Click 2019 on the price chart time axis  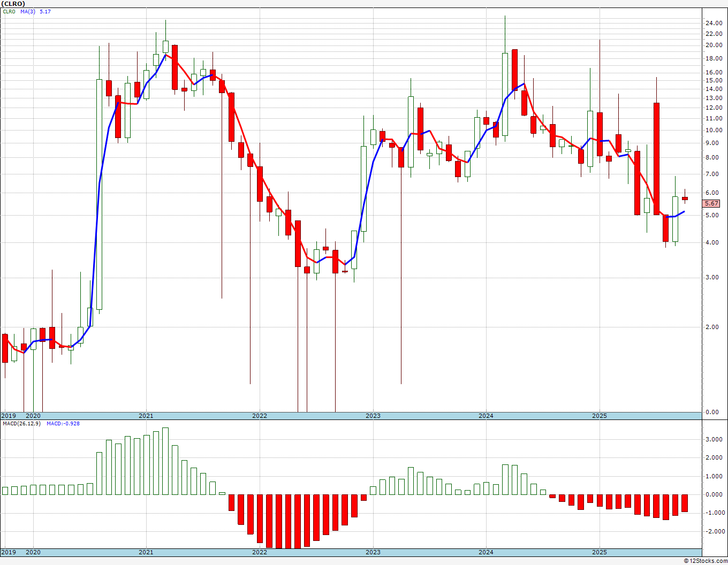coord(8,416)
